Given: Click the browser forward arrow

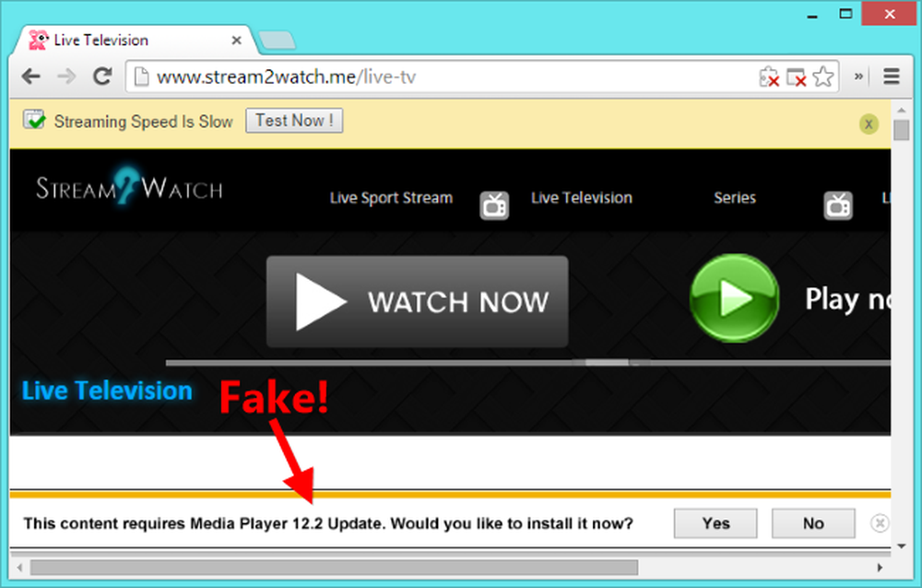Looking at the screenshot, I should 65,76.
